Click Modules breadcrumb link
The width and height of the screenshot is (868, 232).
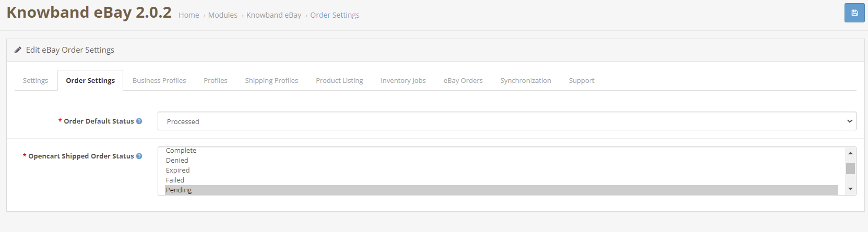click(223, 15)
